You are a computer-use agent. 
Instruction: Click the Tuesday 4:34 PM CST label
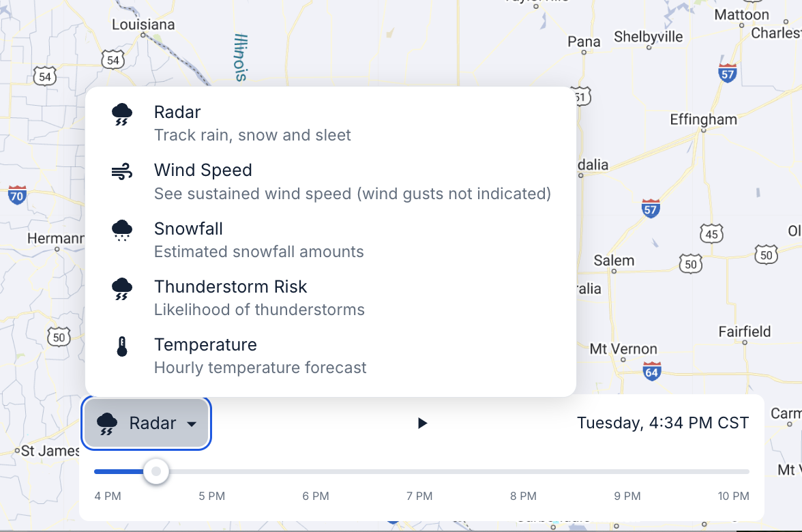click(x=663, y=423)
